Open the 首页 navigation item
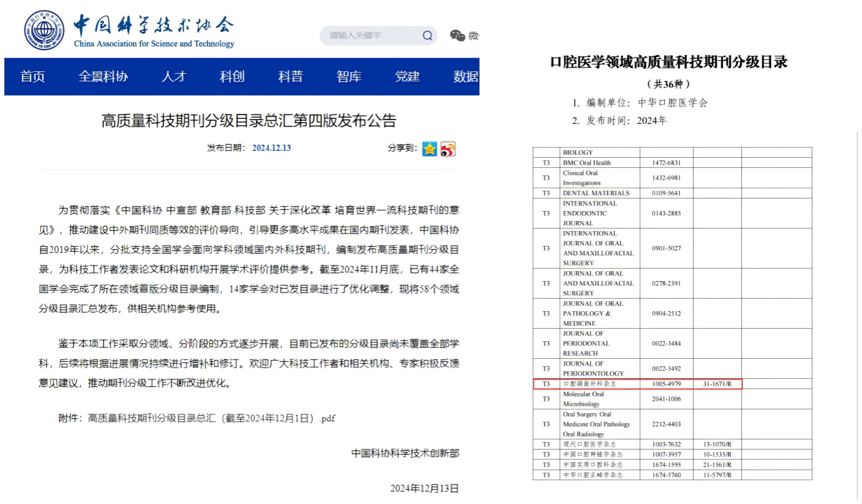The height and width of the screenshot is (504, 862). click(x=33, y=76)
